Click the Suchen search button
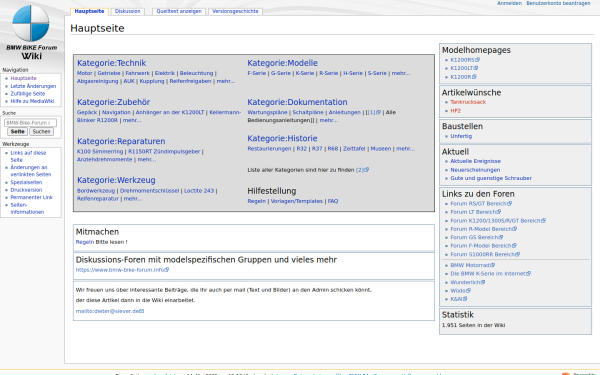600x375 pixels. (x=41, y=132)
